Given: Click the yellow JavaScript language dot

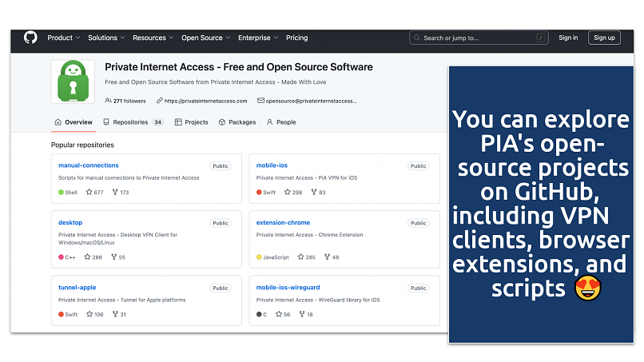Looking at the screenshot, I should 259,257.
